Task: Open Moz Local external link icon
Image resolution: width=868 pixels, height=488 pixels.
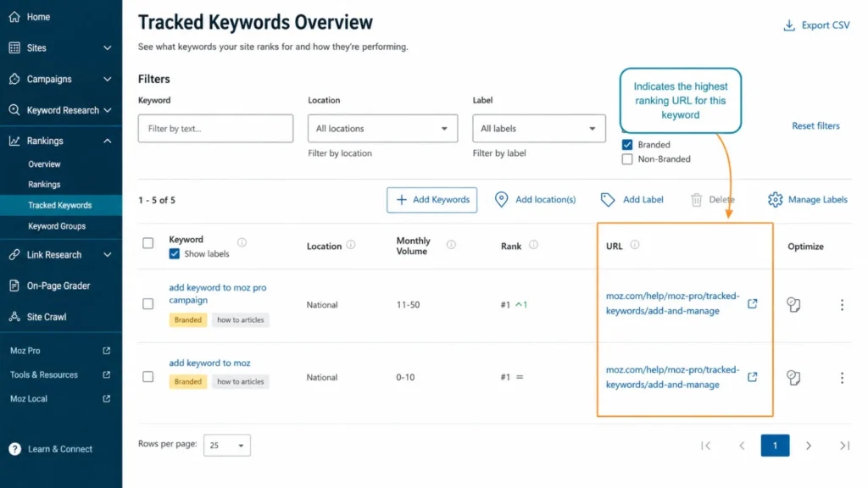Action: tap(106, 398)
